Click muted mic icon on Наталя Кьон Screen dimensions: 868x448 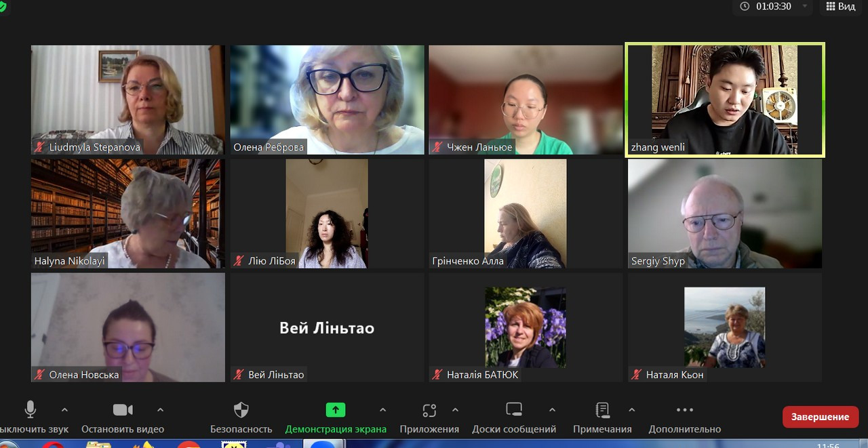(x=637, y=375)
